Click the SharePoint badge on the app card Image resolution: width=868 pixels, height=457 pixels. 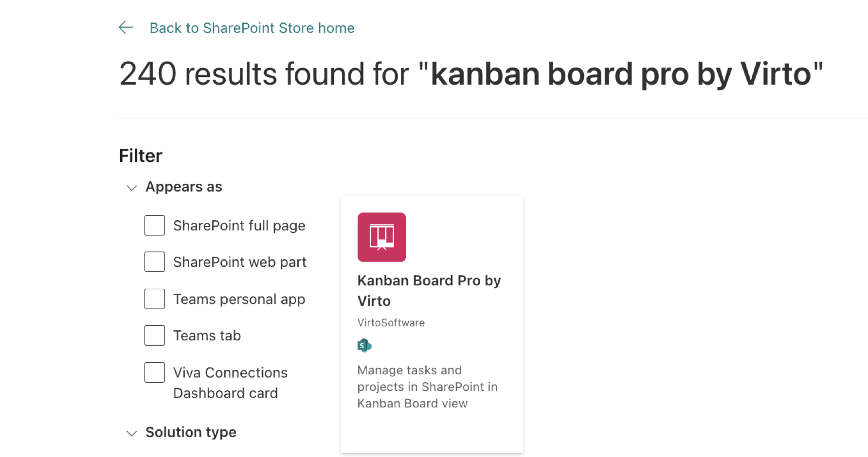point(364,345)
